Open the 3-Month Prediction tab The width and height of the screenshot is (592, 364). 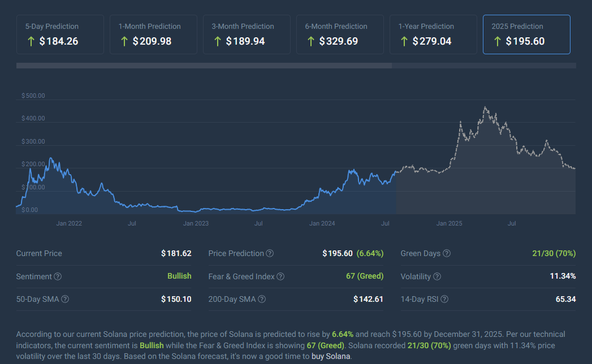click(247, 34)
